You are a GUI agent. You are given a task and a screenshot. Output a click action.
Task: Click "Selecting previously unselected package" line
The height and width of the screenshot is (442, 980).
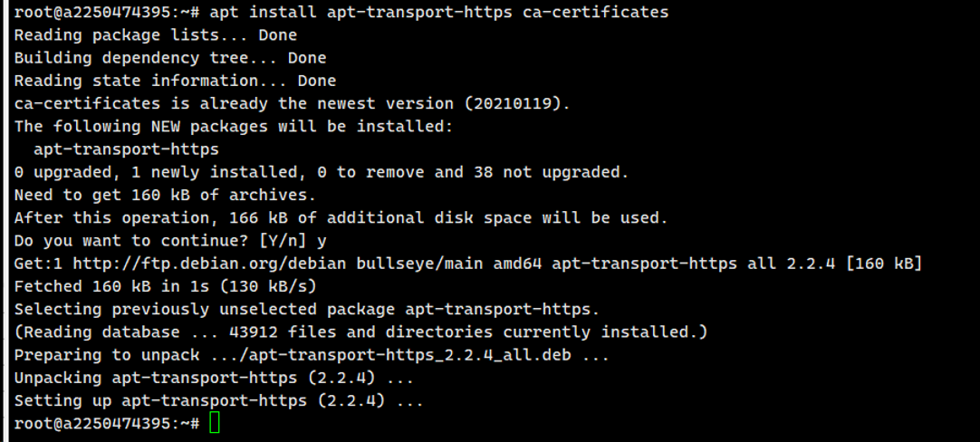pos(306,309)
